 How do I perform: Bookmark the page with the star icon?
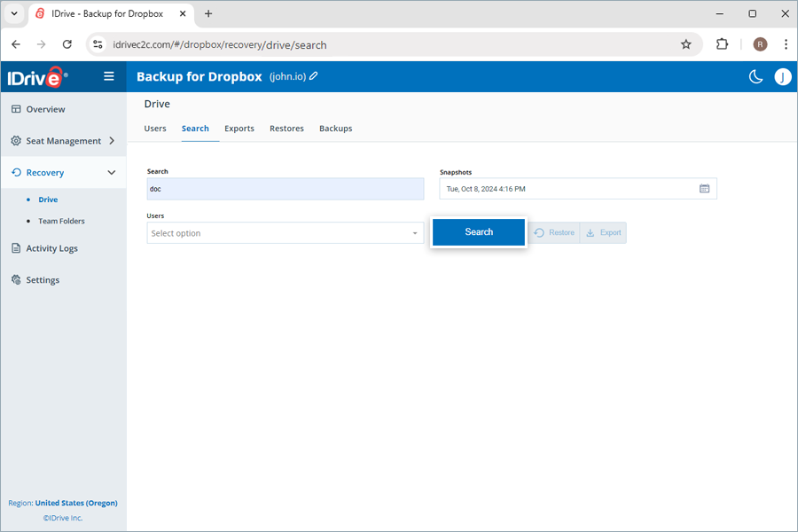point(687,43)
